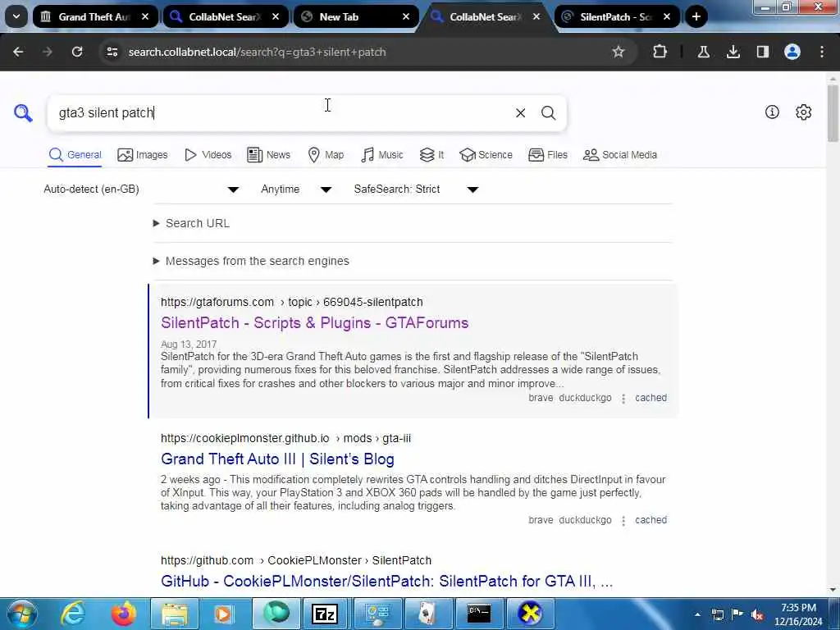Switch to the Files category
The height and width of the screenshot is (630, 840).
(x=547, y=155)
